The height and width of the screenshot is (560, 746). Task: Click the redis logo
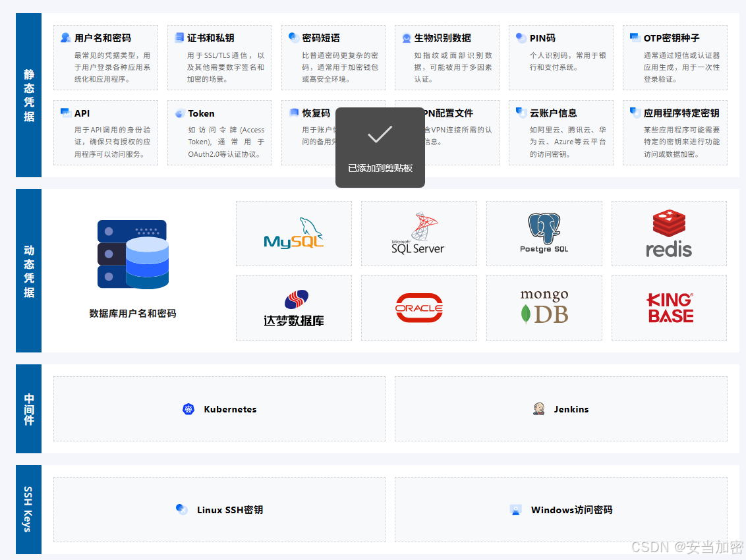click(669, 233)
